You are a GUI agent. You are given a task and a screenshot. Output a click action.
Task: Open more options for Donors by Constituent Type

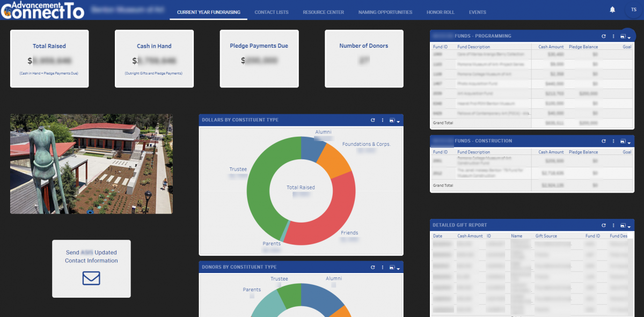point(382,267)
